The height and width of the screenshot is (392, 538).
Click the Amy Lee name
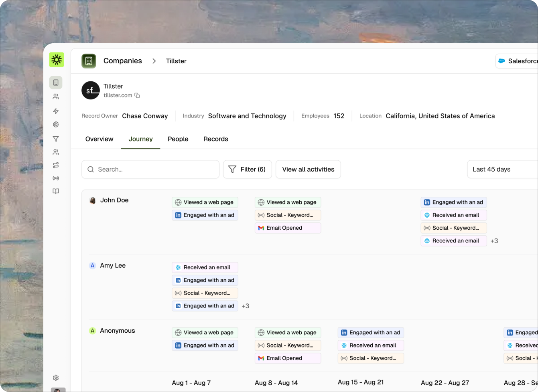[x=113, y=265]
